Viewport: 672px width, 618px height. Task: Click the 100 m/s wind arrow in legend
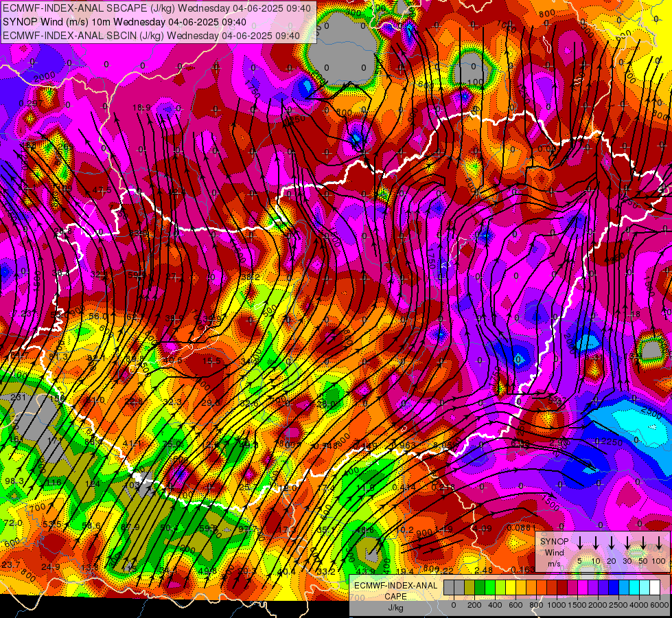[659, 543]
